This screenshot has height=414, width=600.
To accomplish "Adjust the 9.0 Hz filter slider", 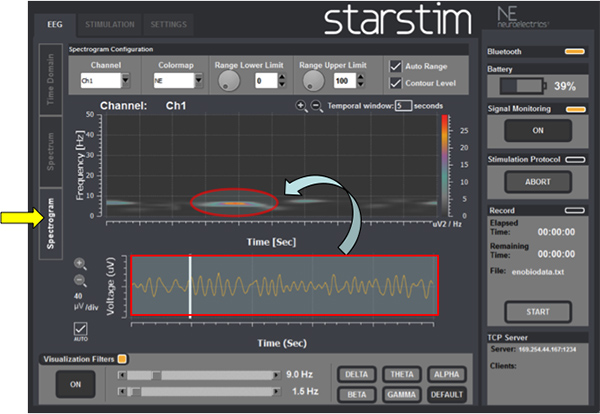I will pyautogui.click(x=156, y=374).
